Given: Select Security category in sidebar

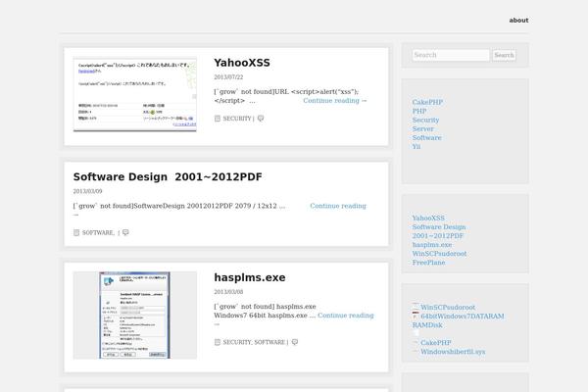Looking at the screenshot, I should 425,120.
